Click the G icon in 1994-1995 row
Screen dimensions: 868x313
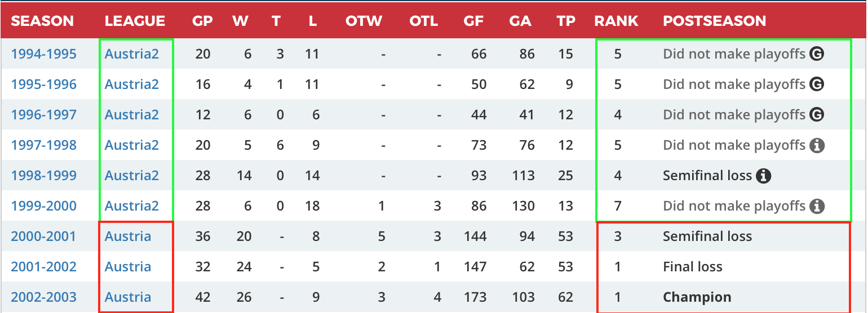coord(817,54)
